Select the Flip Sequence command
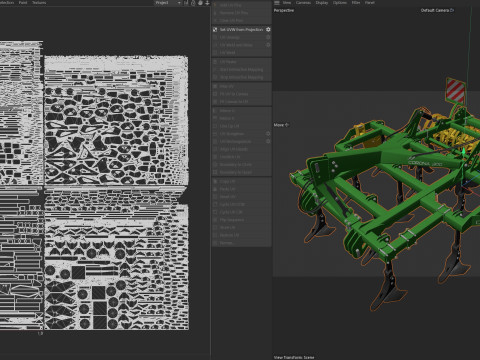The height and width of the screenshot is (360, 480). (x=242, y=220)
